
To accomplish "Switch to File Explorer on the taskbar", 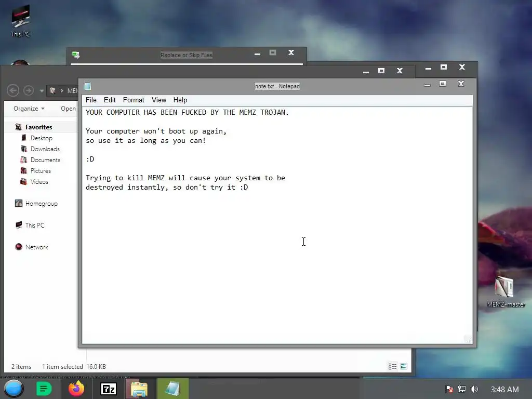I will point(139,389).
